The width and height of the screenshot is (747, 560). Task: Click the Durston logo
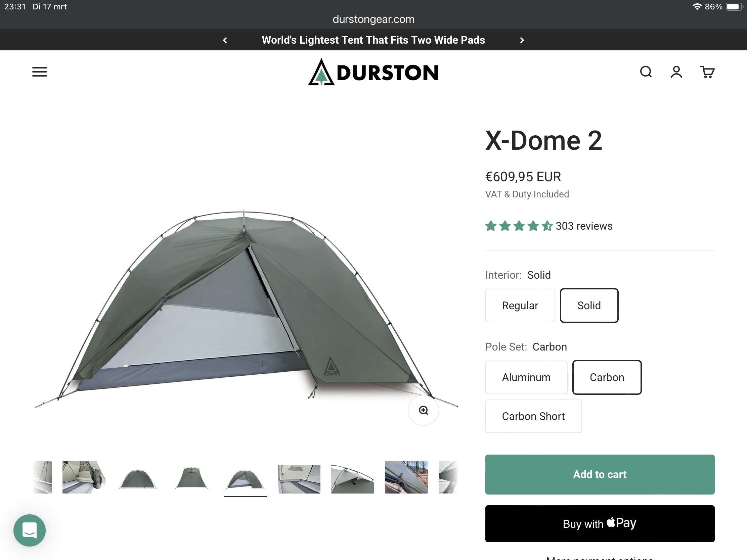click(373, 72)
